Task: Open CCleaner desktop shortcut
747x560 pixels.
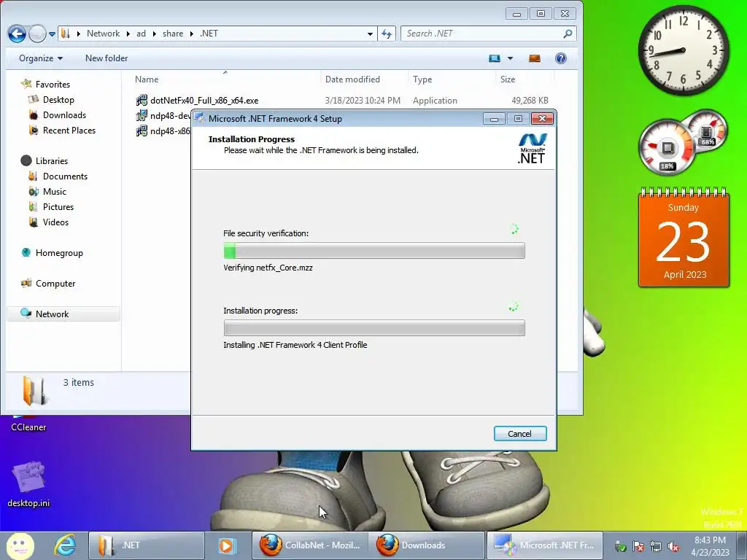Action: click(x=28, y=424)
